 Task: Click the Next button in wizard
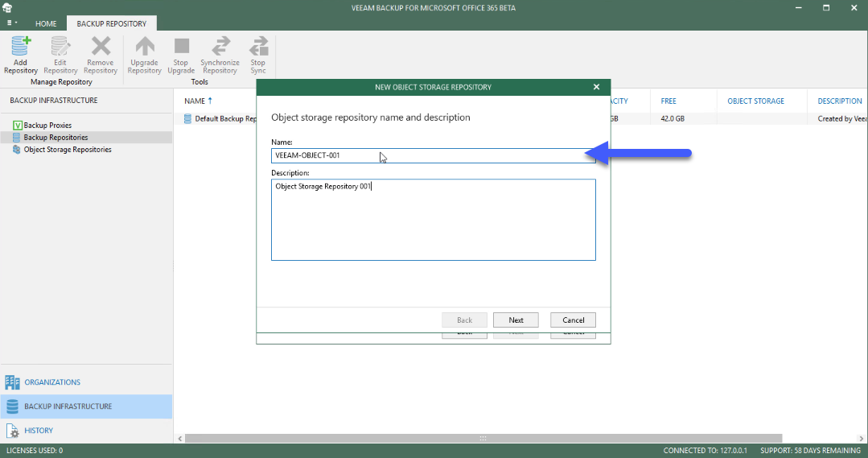(x=516, y=320)
